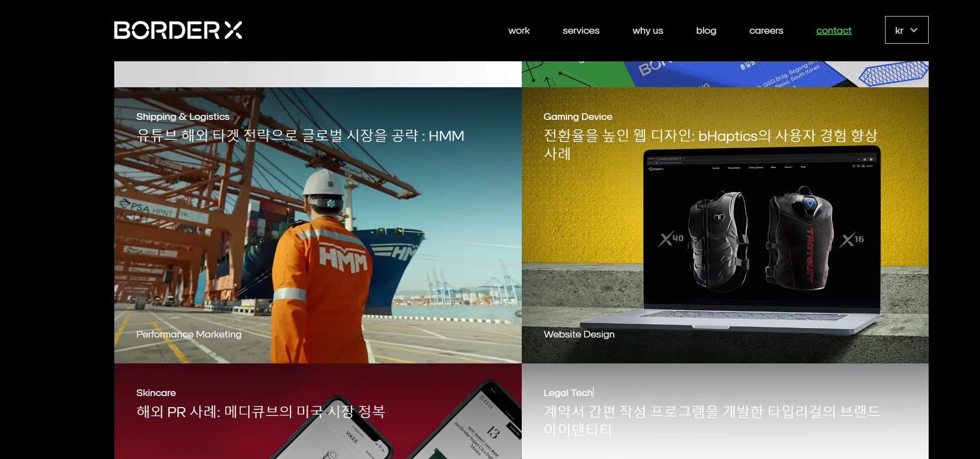Open the work menu item
The width and height of the screenshot is (980, 459).
click(x=519, y=30)
